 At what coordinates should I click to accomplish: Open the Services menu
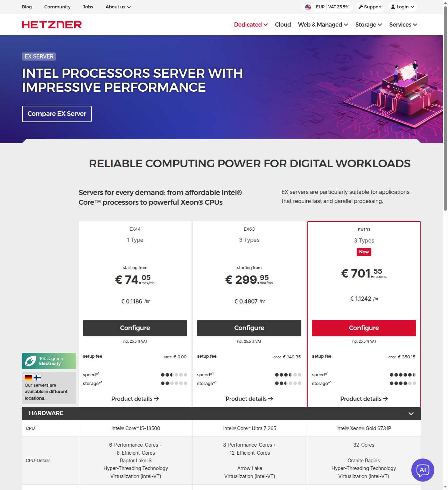403,24
